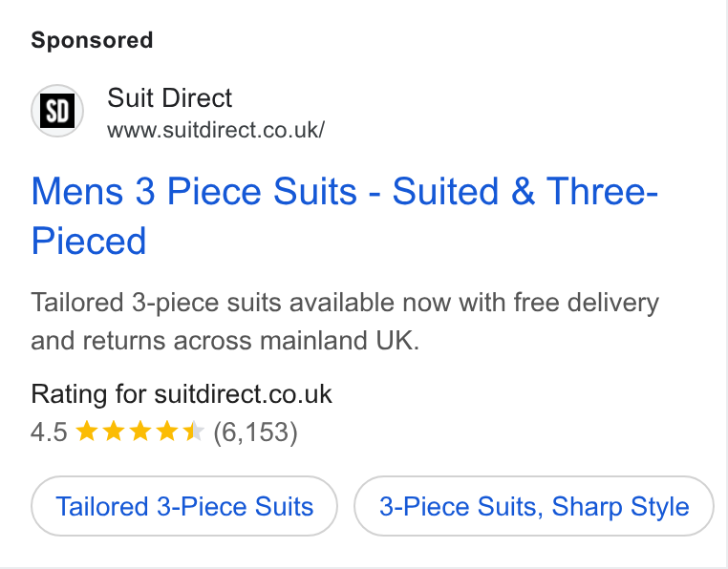Click the third gold rating star
728x569 pixels.
click(x=140, y=432)
